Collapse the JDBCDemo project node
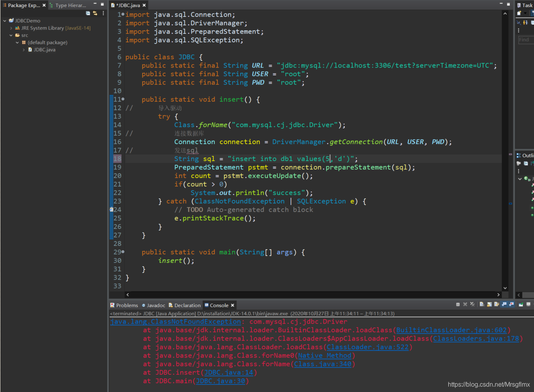 5,21
